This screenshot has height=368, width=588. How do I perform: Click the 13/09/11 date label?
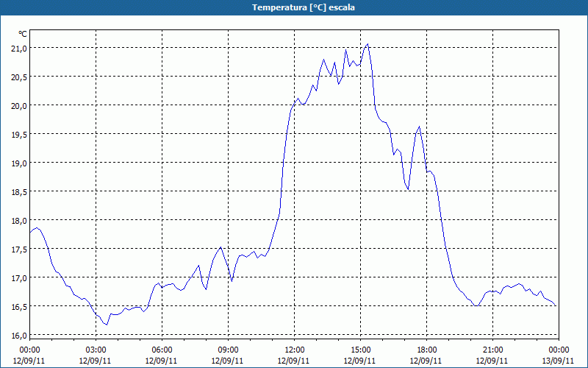coord(558,361)
